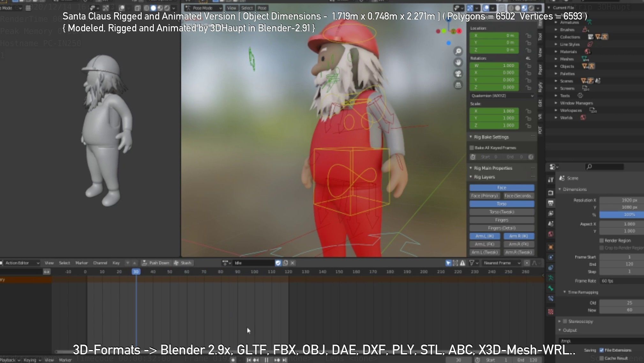Expand the Armatures tree row
The width and height of the screenshot is (644, 363).
(556, 22)
